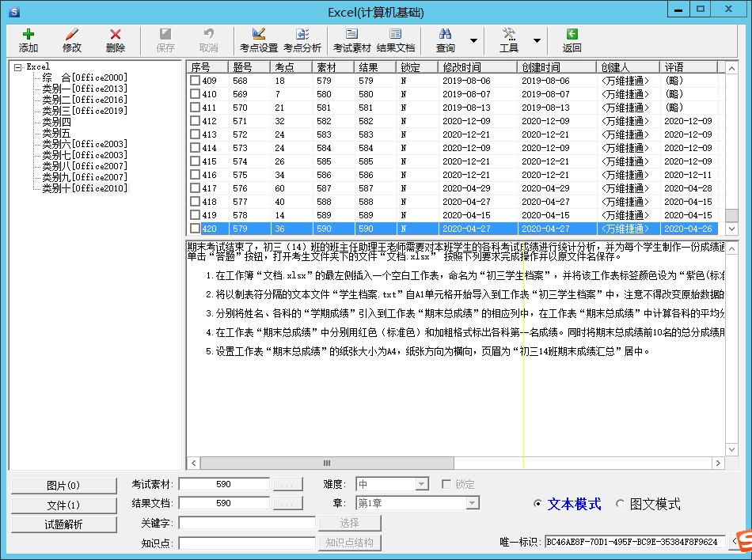Select tree item 类别十[Office2010]
Viewport: 752px width, 560px height.
pyautogui.click(x=85, y=188)
